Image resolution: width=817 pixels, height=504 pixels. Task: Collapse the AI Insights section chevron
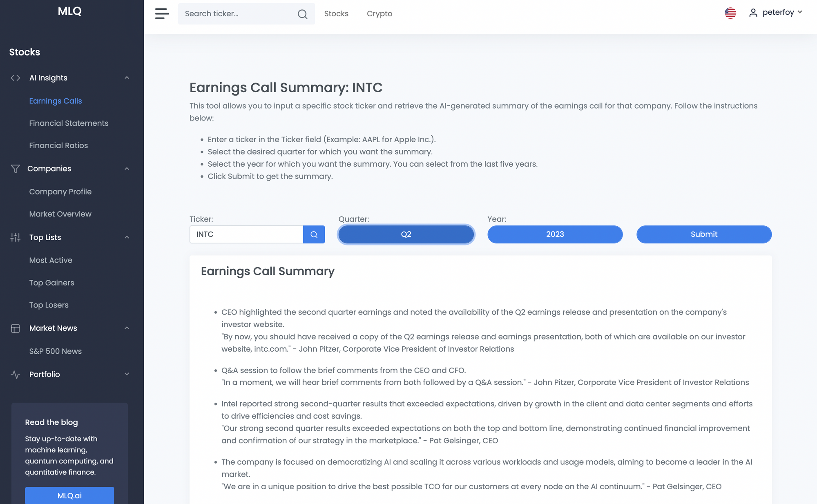point(127,78)
